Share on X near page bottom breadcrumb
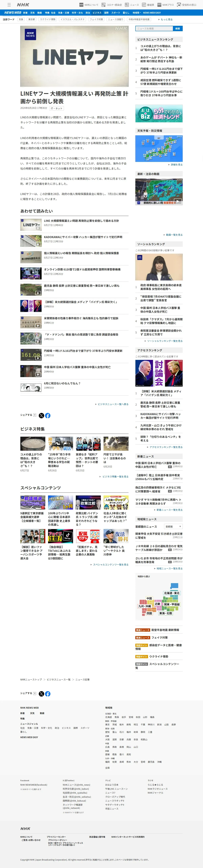Viewport: 203px width, 868px height. click(x=41, y=694)
